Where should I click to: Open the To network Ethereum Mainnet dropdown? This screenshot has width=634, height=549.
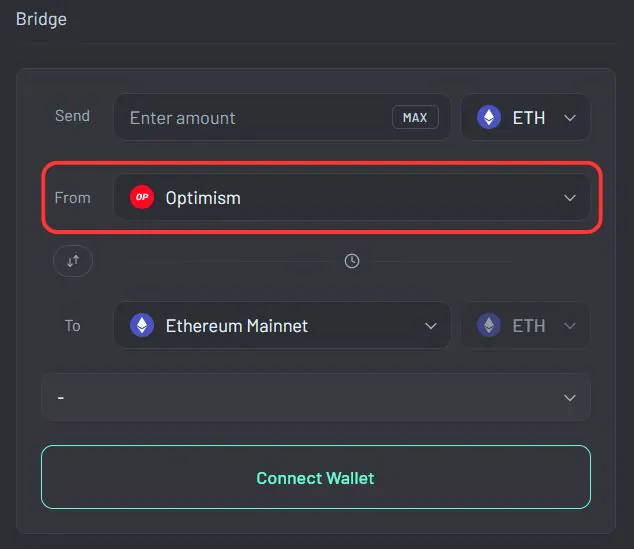tap(282, 325)
